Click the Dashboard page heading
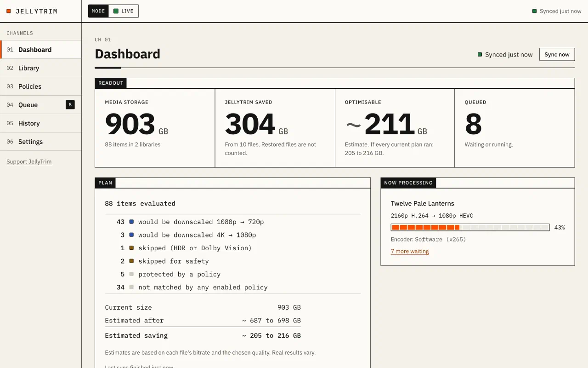 [x=128, y=54]
